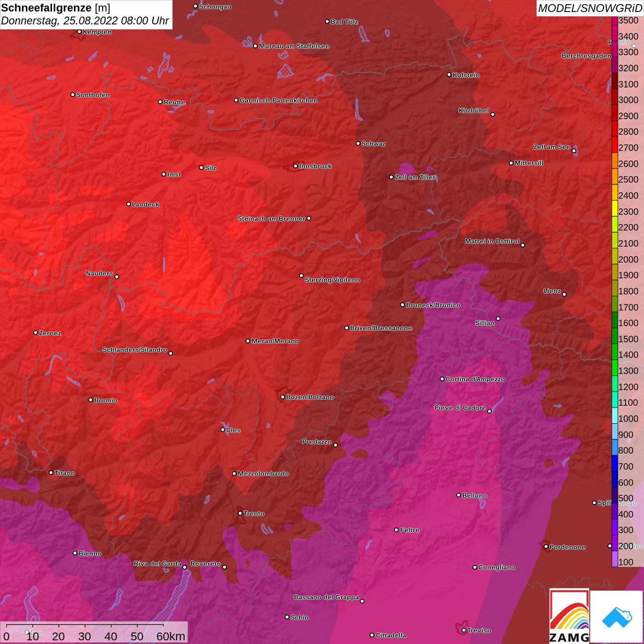Click the 30 mark on the scale bar
Viewport: 644px width, 644px height.
(85, 636)
